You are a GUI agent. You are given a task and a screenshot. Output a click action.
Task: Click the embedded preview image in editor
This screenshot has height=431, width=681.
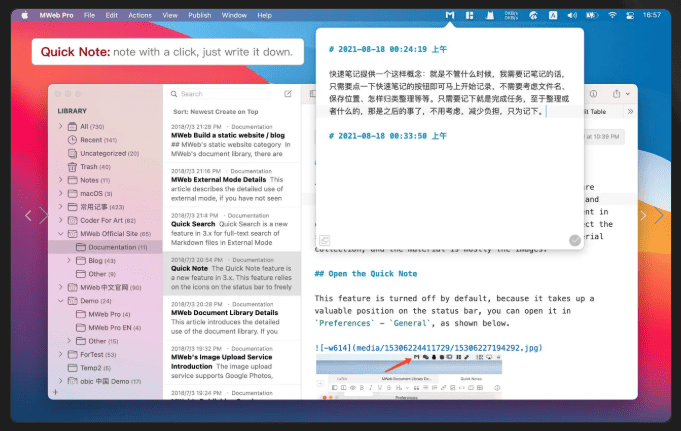point(409,376)
